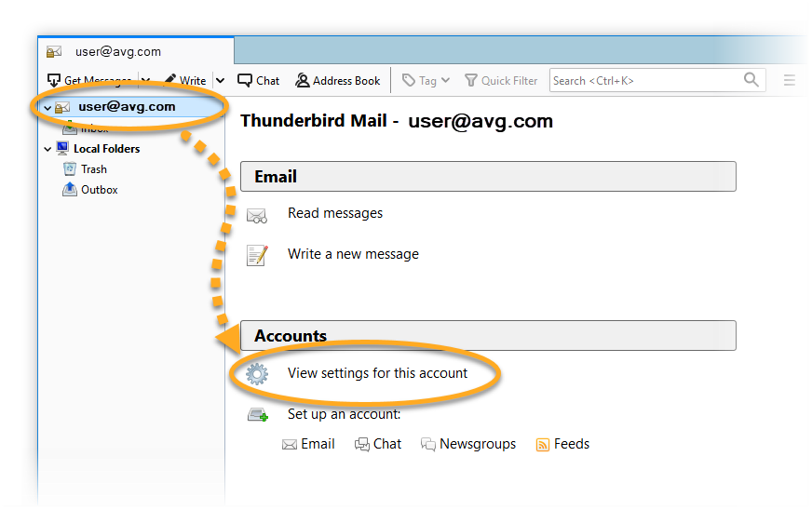Click the Search Ctrl+K input field
This screenshot has width=812, height=510.
point(657,80)
